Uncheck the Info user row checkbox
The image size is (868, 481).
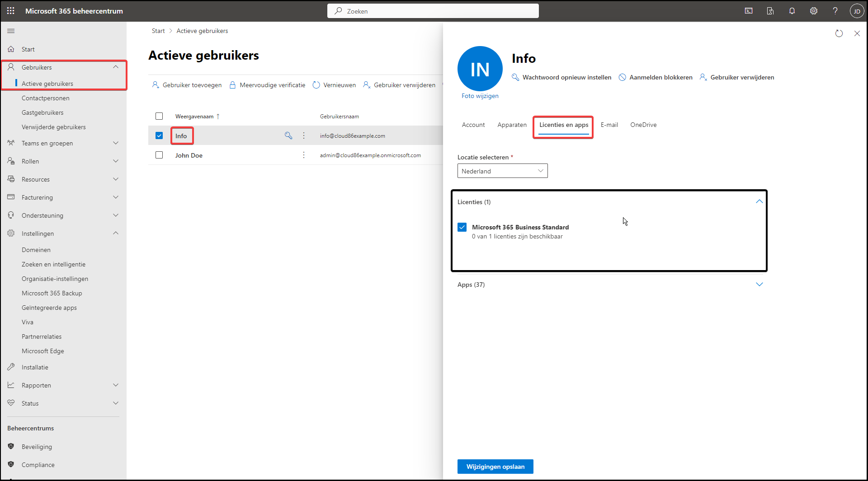[159, 135]
